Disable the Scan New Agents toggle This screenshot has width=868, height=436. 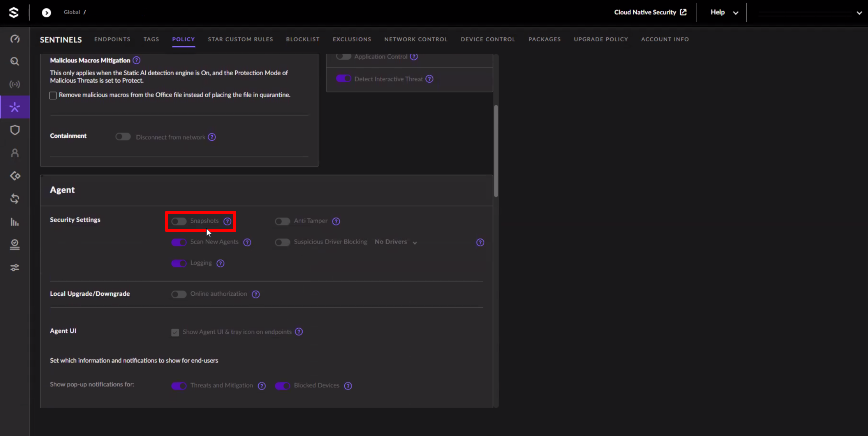[x=179, y=242]
